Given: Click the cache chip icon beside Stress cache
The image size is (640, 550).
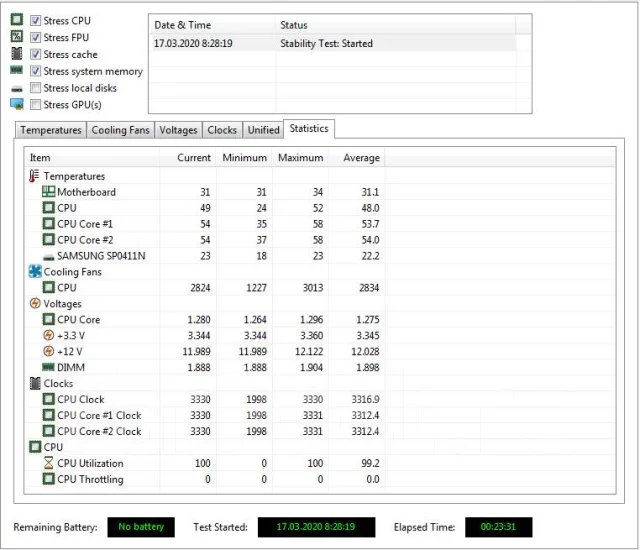Looking at the screenshot, I should point(17,53).
